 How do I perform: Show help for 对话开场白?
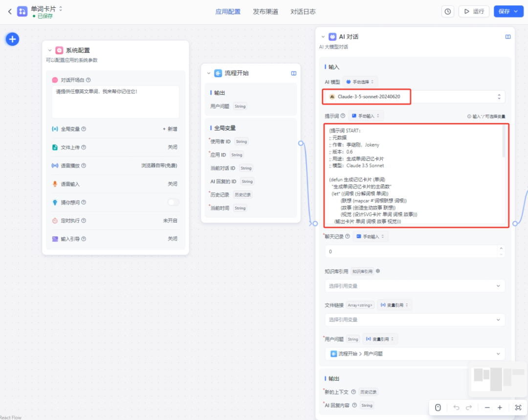pyautogui.click(x=88, y=80)
